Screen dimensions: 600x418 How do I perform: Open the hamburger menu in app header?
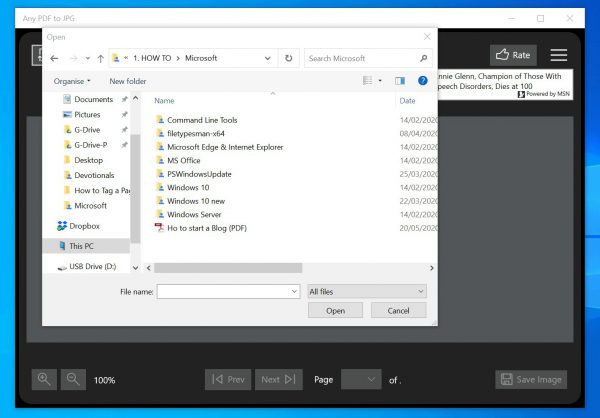tap(558, 55)
